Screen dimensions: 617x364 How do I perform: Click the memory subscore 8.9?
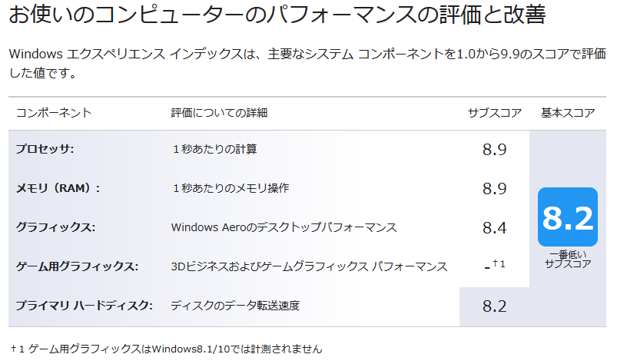tap(494, 189)
